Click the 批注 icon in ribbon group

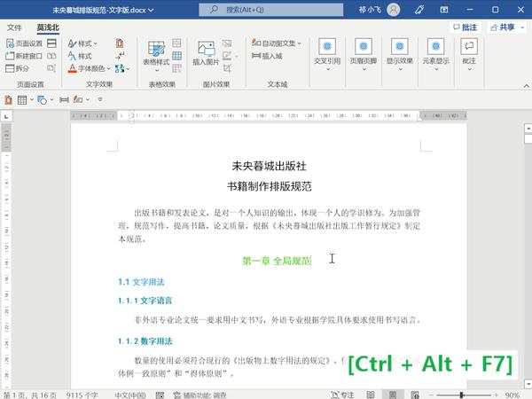[x=469, y=52]
